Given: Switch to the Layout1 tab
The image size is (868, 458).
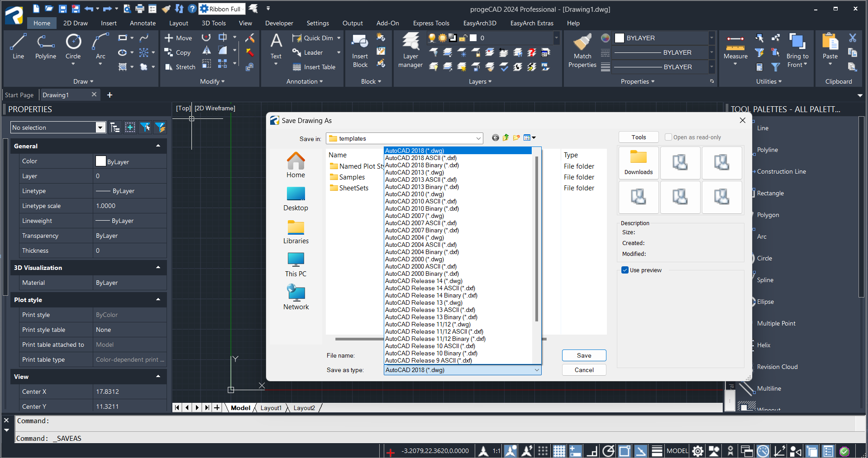Looking at the screenshot, I should [271, 408].
